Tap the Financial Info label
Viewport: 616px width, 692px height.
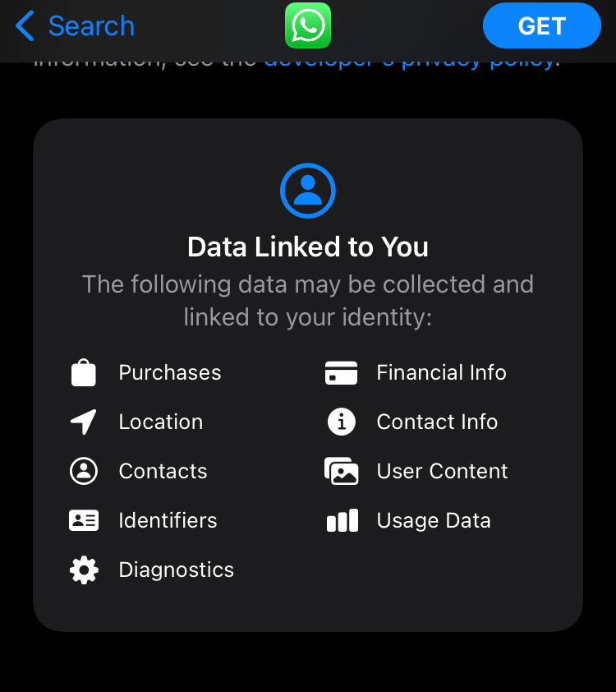(x=441, y=372)
